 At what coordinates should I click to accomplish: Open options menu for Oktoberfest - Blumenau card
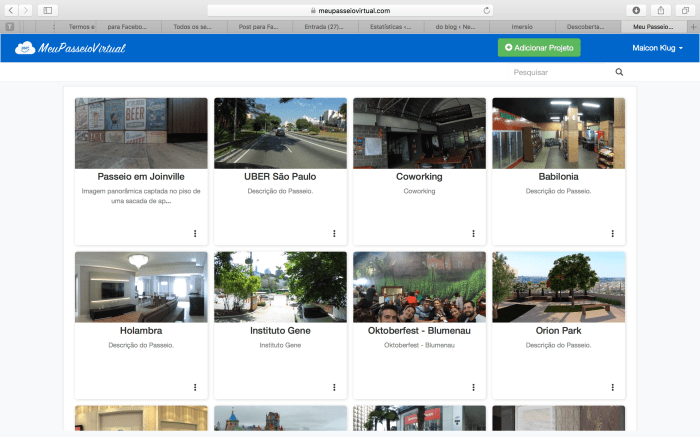click(473, 387)
